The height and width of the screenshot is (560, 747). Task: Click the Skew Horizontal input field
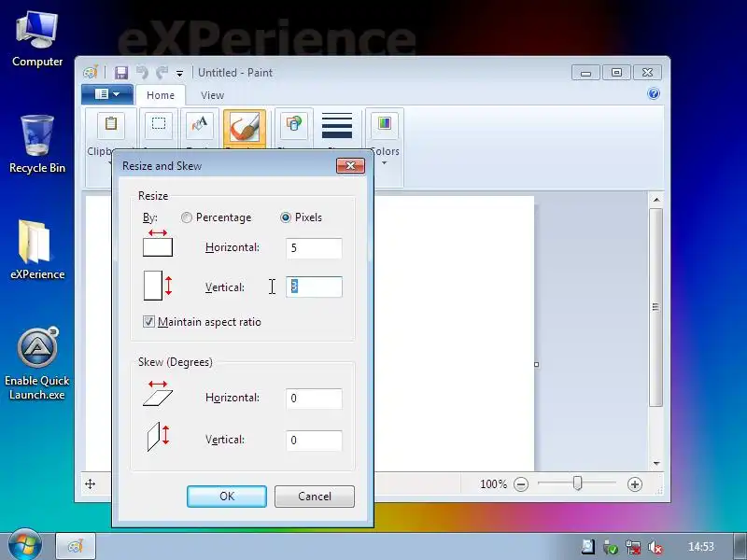314,399
